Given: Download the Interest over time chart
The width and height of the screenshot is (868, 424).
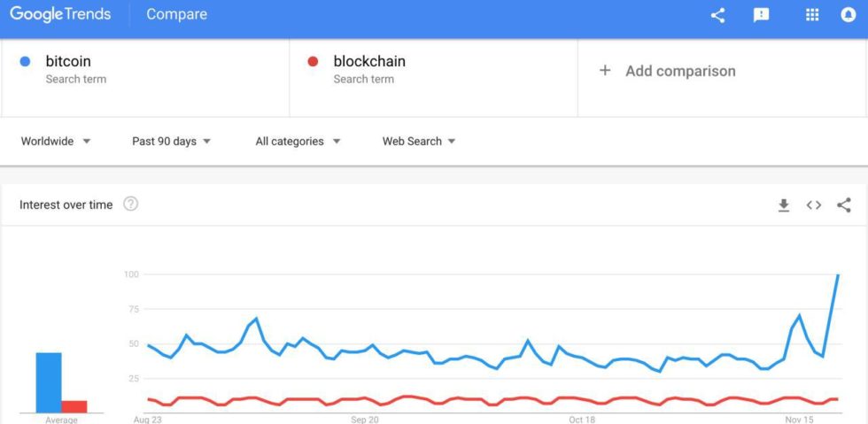Looking at the screenshot, I should (x=783, y=205).
